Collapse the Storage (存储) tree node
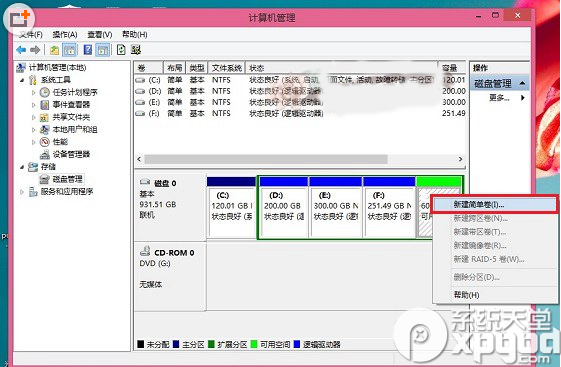 point(22,167)
